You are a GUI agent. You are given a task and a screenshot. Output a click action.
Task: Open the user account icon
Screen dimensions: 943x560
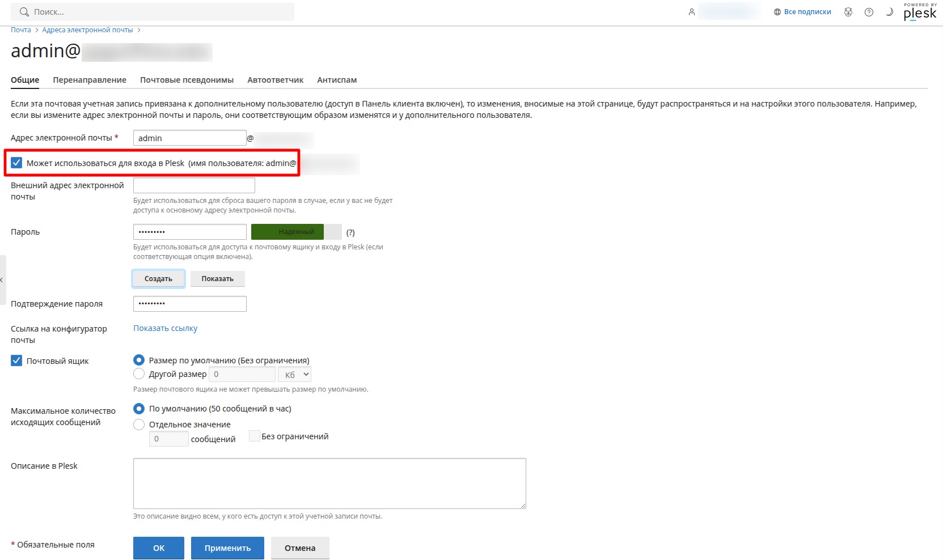tap(692, 12)
